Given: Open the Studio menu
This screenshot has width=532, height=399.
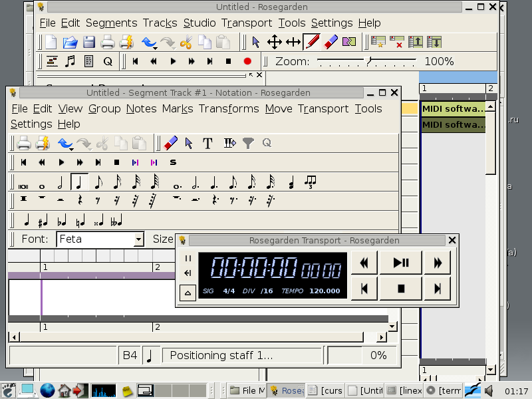Looking at the screenshot, I should point(199,23).
